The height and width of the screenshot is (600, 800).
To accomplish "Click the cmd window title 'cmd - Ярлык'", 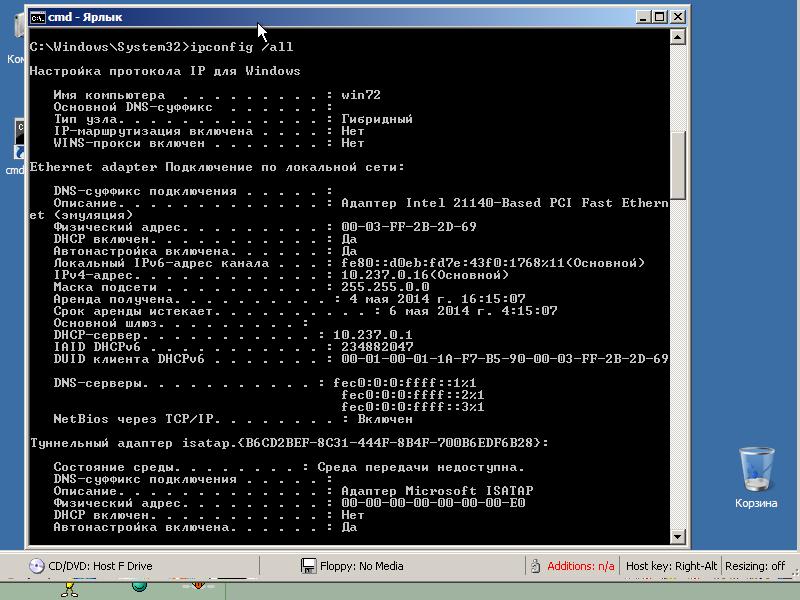I will click(x=85, y=17).
